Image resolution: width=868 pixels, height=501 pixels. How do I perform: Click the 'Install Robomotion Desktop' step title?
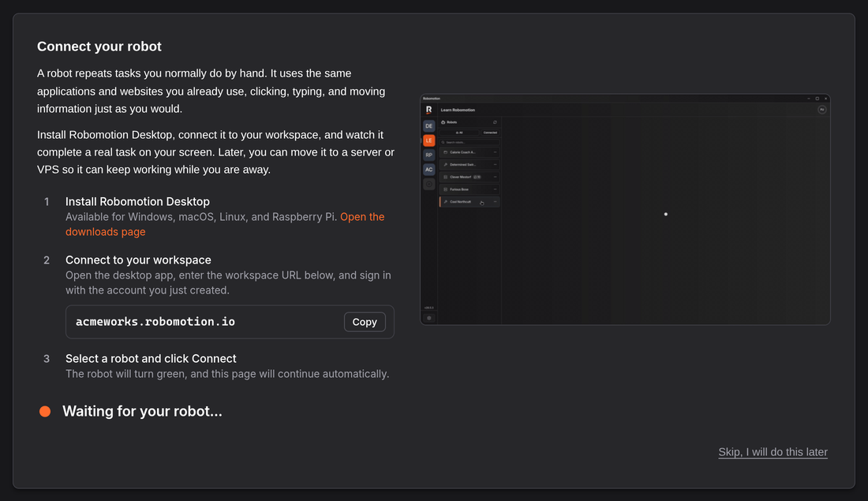pos(137,201)
